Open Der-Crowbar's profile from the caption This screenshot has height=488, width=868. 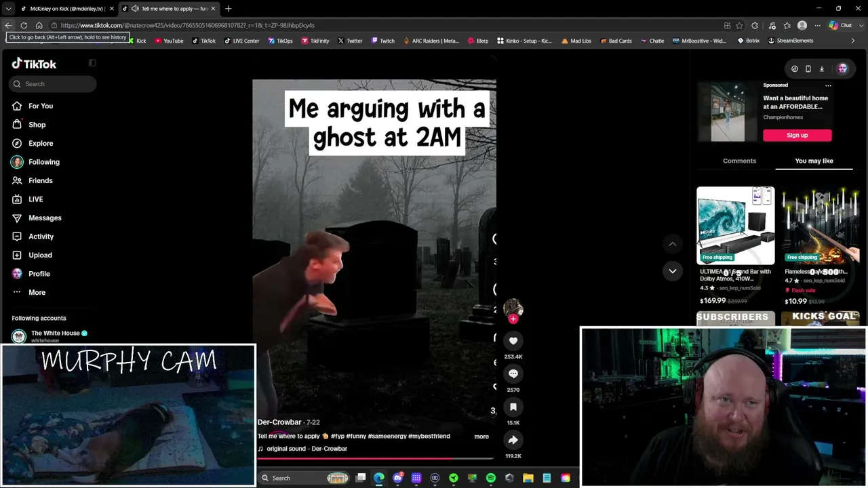pyautogui.click(x=279, y=422)
